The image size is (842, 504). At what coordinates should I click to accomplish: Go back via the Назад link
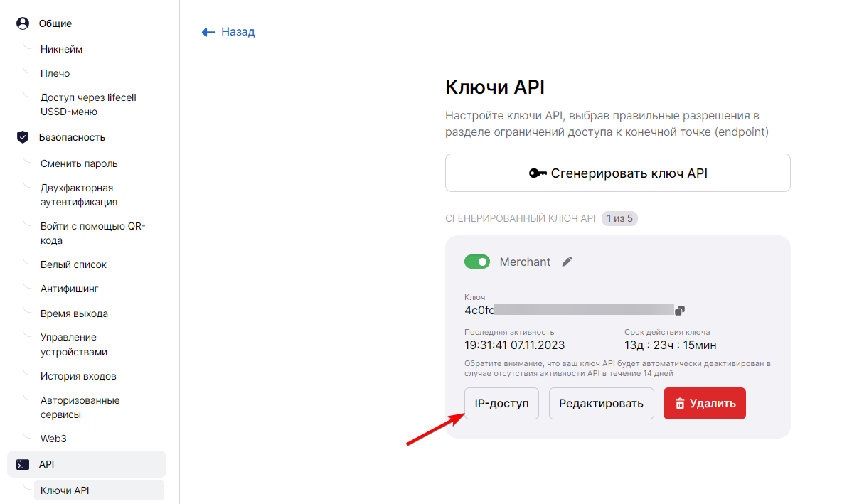pyautogui.click(x=238, y=32)
